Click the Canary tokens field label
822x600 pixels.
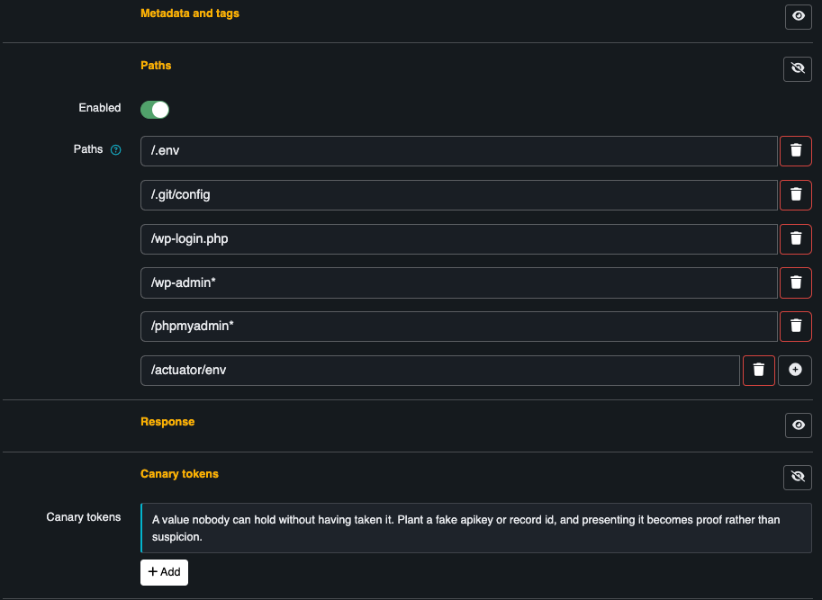click(83, 517)
